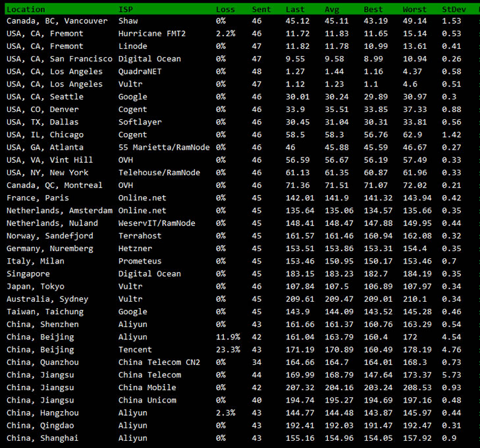
Task: Click the ISP column header
Action: [126, 9]
